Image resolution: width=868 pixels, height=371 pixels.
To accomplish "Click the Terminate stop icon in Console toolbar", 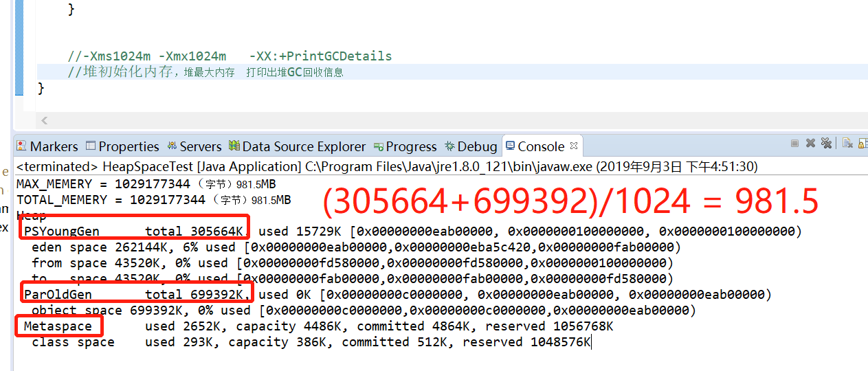I will (795, 143).
